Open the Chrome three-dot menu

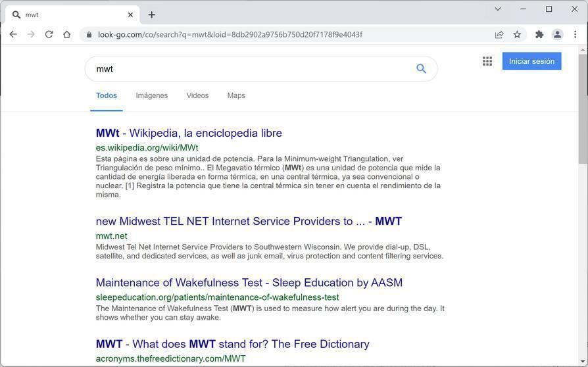click(x=576, y=34)
